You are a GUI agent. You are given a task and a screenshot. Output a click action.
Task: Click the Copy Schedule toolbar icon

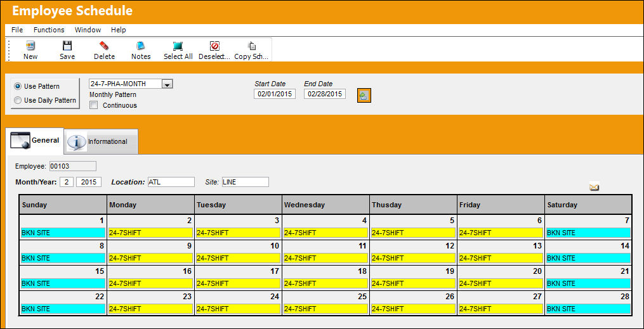pos(251,46)
